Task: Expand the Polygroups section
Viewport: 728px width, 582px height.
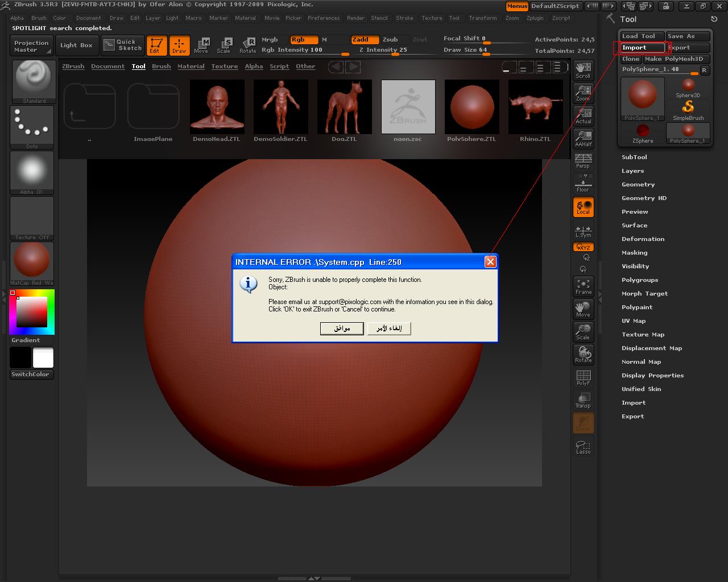Action: 640,280
